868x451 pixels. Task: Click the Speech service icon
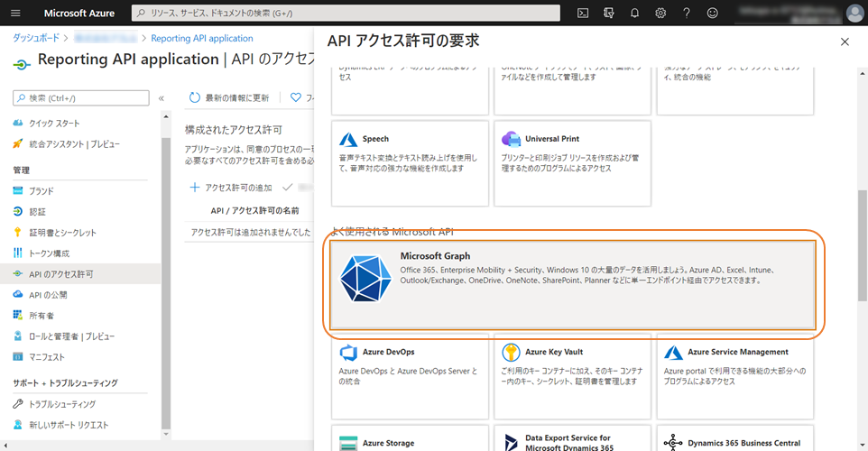click(x=348, y=139)
